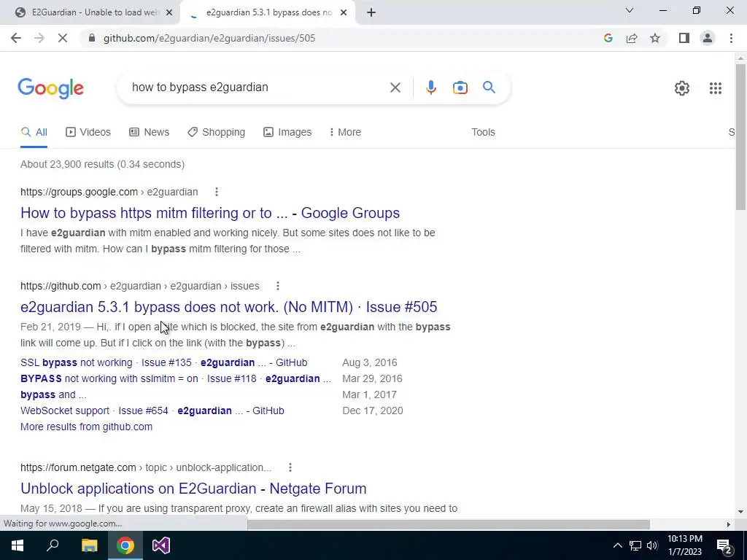This screenshot has height=560, width=747.
Task: Switch to Shopping results
Action: (216, 133)
